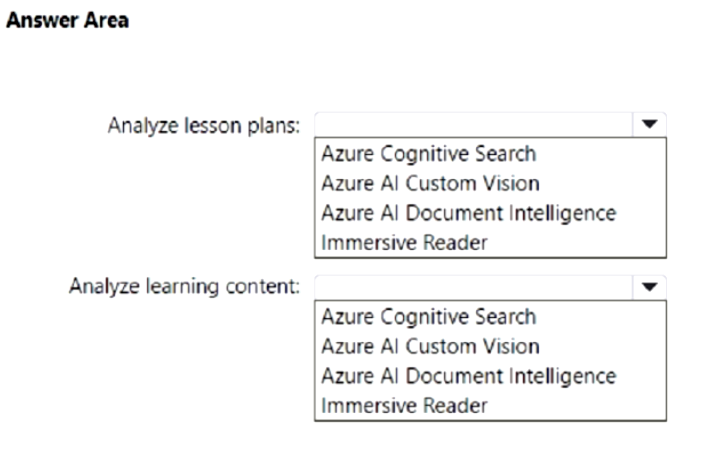
Task: Select Immersive Reader for lesson plans
Action: tap(404, 242)
